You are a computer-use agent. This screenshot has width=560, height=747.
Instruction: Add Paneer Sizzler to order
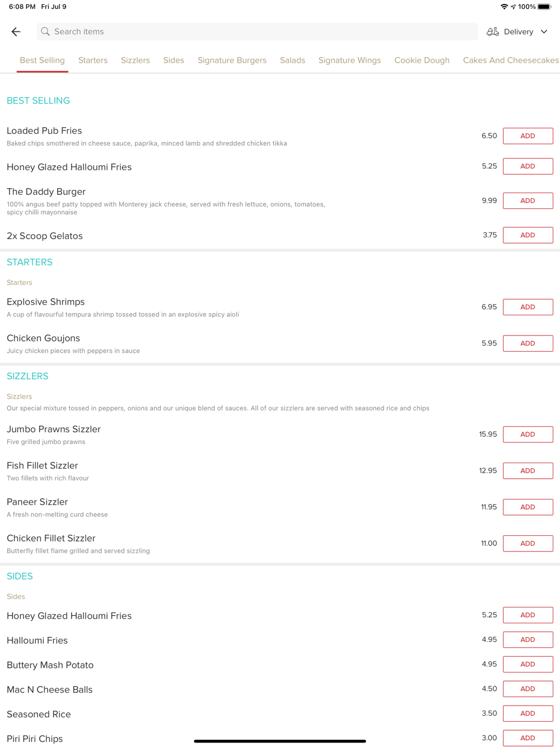tap(528, 507)
